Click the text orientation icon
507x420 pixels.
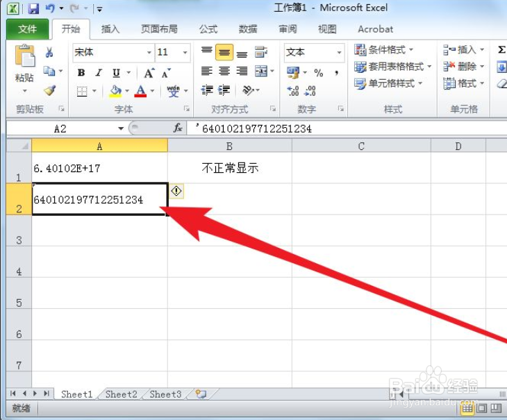248,90
